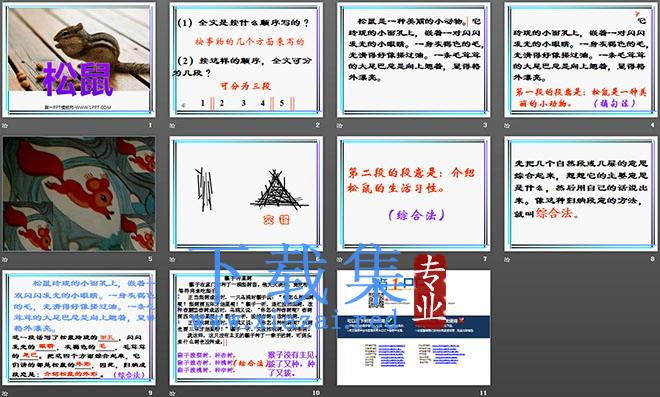Select slide 10 with the monkey story
Image resolution: width=660 pixels, height=397 pixels.
(246, 328)
